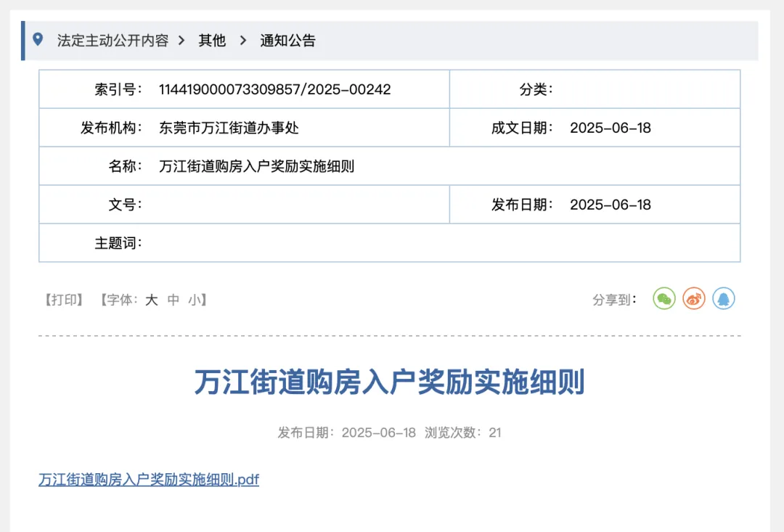Click the chevron arrow after 法定主动公开内容
784x532 pixels.
182,41
